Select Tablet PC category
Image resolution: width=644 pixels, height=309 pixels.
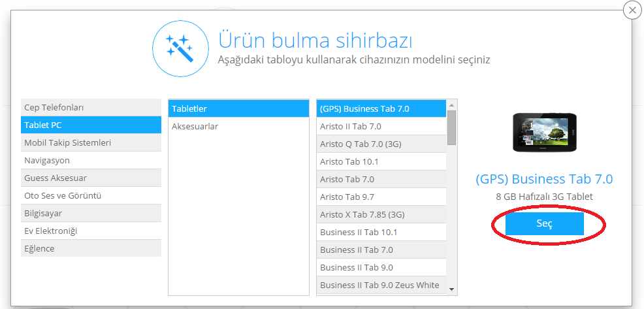[x=91, y=125]
